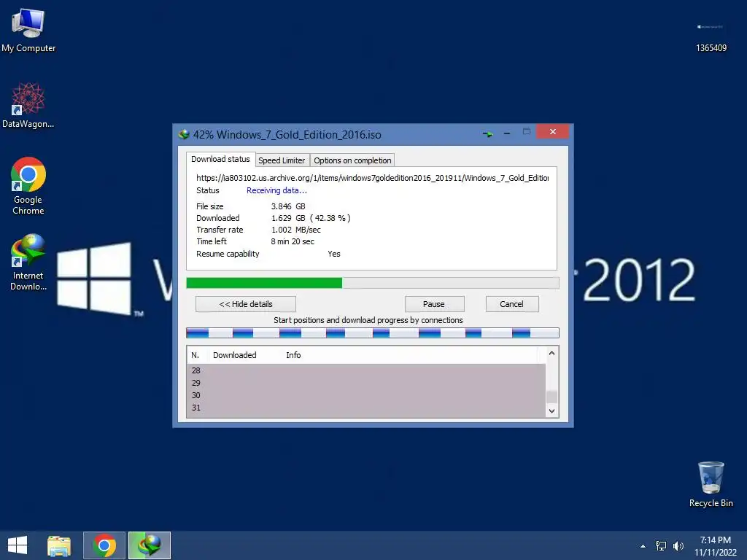Click the Windows Start button
Viewport: 747px width, 560px height.
(x=18, y=545)
